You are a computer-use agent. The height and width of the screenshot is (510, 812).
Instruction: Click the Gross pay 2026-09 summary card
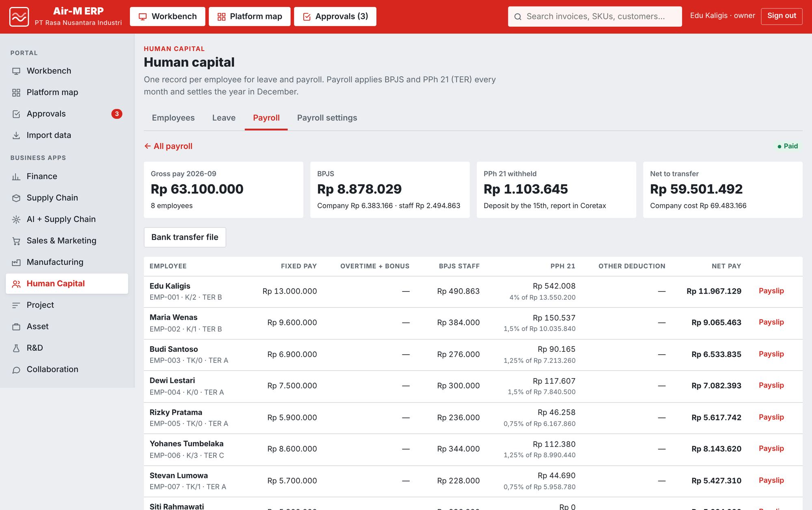tap(224, 190)
